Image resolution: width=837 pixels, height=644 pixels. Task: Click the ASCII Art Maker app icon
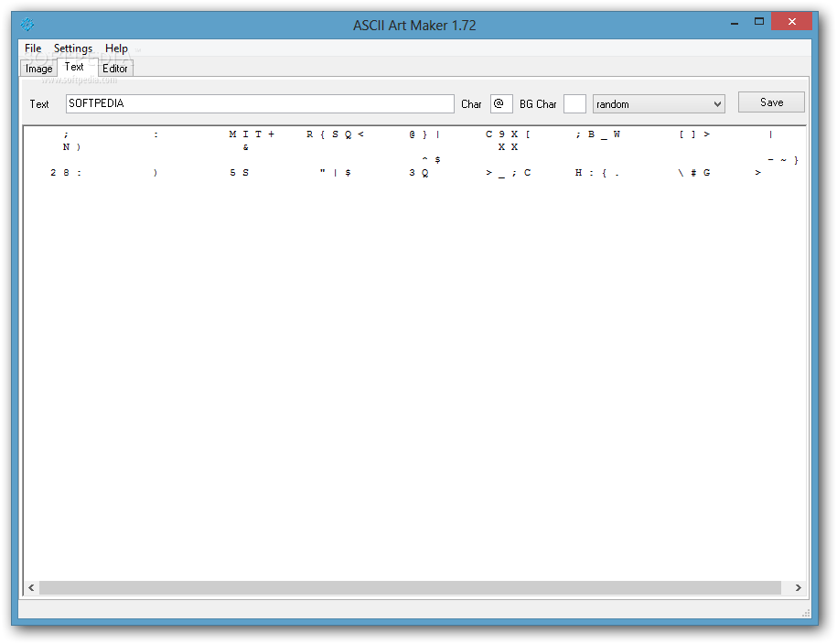click(x=27, y=24)
